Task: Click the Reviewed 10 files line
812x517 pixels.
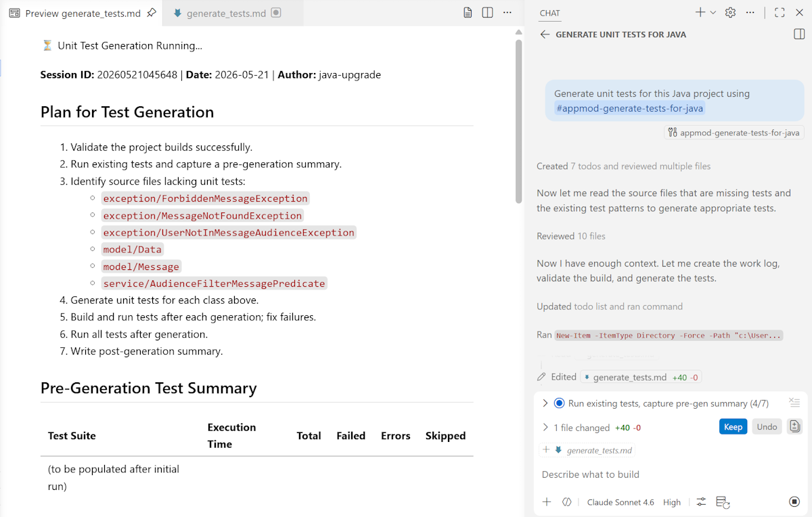Action: 571,236
